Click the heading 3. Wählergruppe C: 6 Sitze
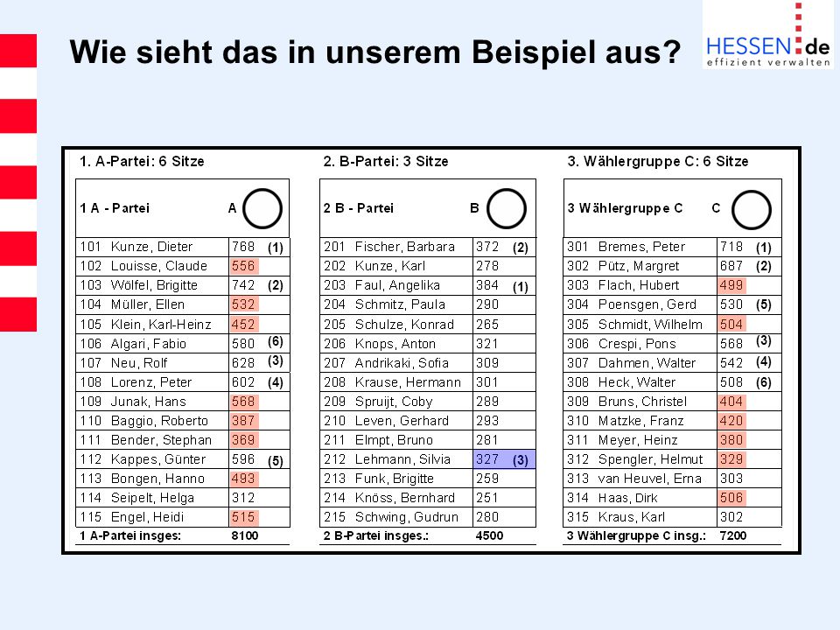 click(x=658, y=161)
